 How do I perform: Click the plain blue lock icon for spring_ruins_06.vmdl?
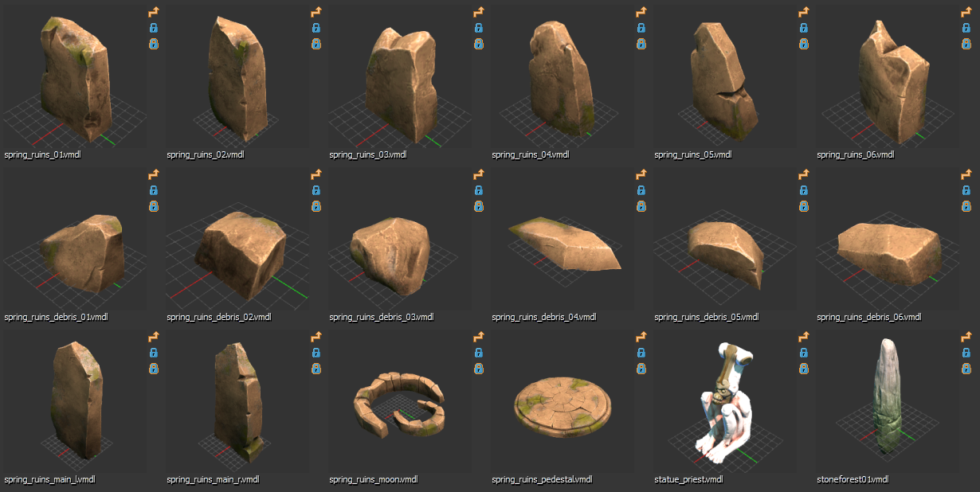pyautogui.click(x=966, y=28)
